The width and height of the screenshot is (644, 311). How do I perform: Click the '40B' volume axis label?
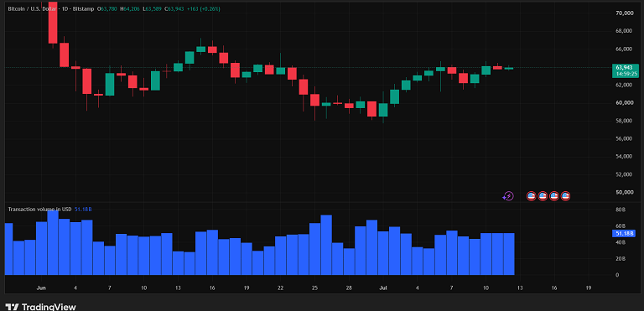pos(621,242)
